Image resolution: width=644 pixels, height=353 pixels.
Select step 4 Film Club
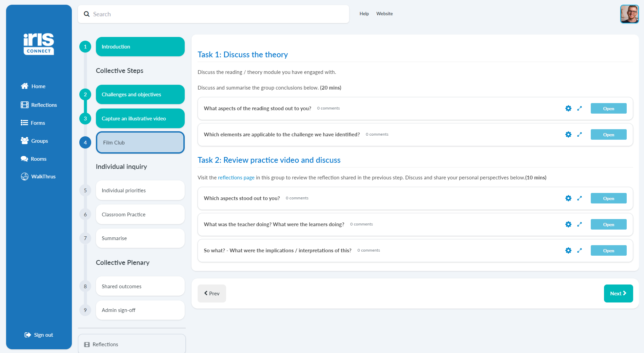140,143
